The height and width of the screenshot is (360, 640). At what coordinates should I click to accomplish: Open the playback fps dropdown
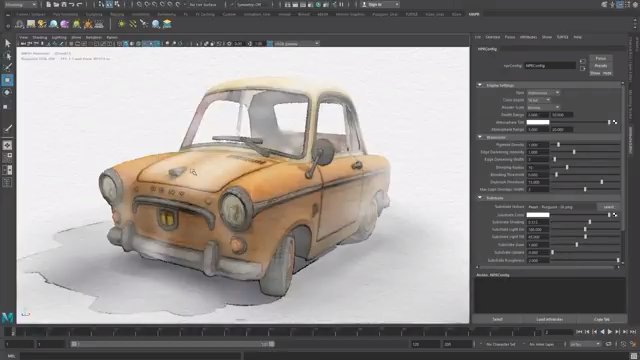click(x=585, y=344)
